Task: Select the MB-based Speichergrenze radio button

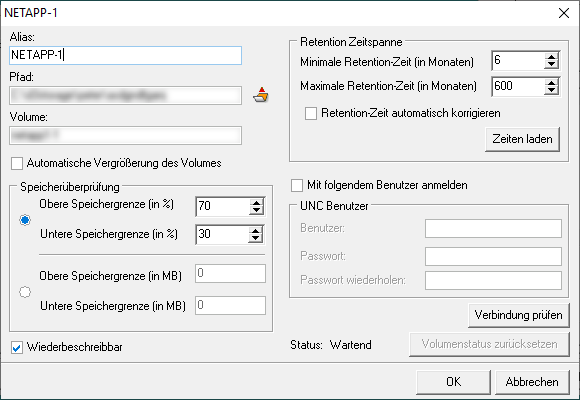Action: click(x=25, y=292)
